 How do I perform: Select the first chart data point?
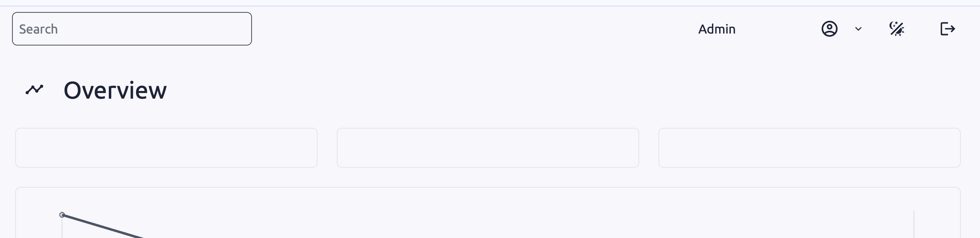point(62,215)
